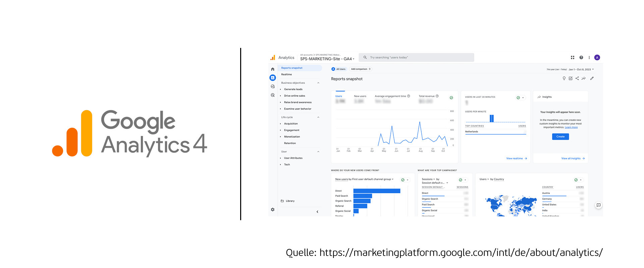Click the Explore icon in left rail
Image resolution: width=644 pixels, height=268 pixels.
[273, 86]
